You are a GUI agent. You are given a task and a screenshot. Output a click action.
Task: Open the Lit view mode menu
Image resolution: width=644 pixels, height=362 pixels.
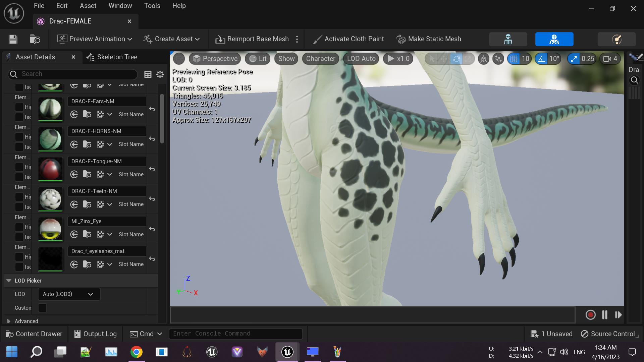tap(258, 59)
